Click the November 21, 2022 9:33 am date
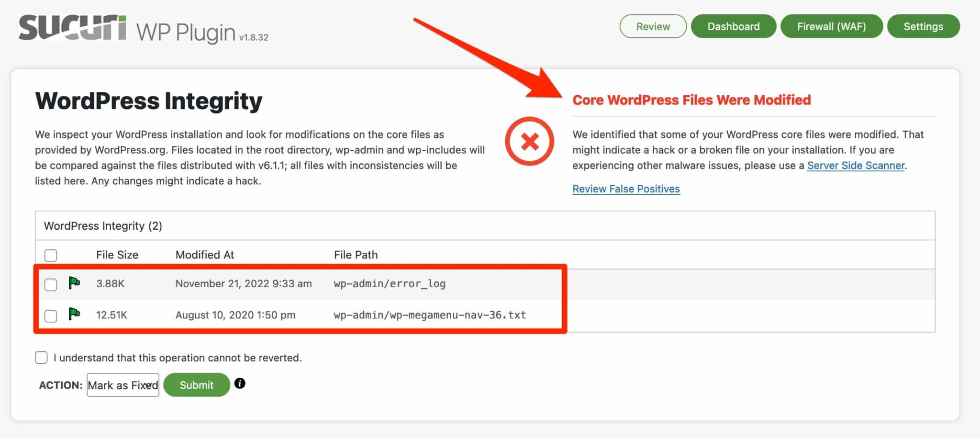The image size is (980, 438). point(244,283)
